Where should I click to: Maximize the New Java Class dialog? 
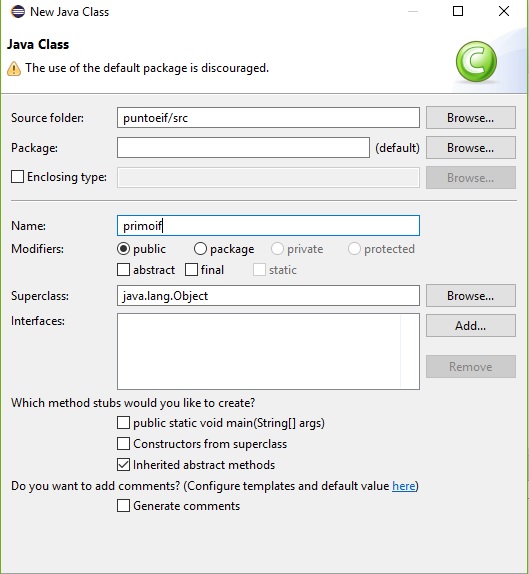(458, 11)
